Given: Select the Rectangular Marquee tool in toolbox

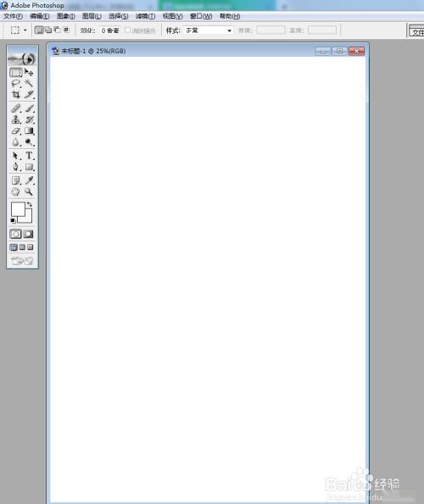Looking at the screenshot, I should click(x=16, y=72).
